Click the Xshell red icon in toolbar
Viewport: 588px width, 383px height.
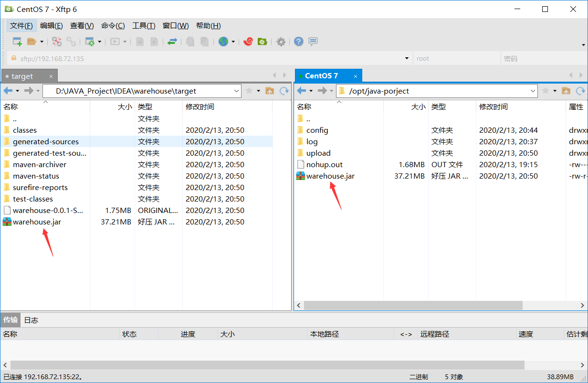248,42
